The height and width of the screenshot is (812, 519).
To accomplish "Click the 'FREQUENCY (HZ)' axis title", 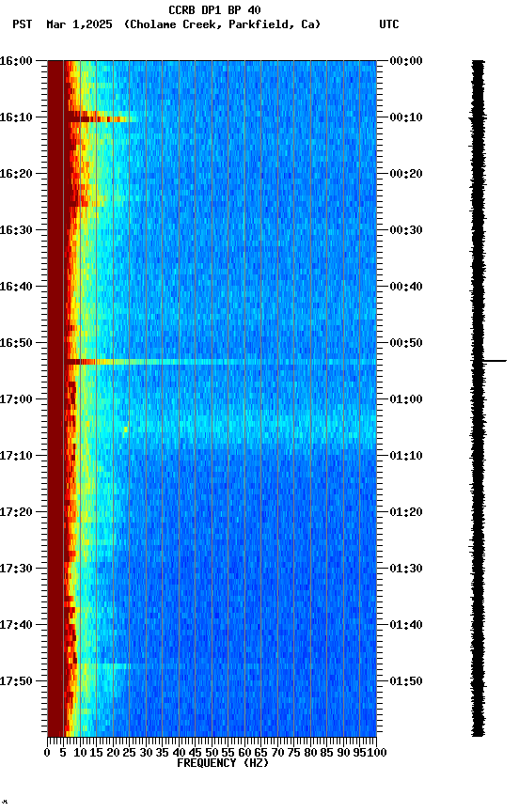I will click(223, 763).
